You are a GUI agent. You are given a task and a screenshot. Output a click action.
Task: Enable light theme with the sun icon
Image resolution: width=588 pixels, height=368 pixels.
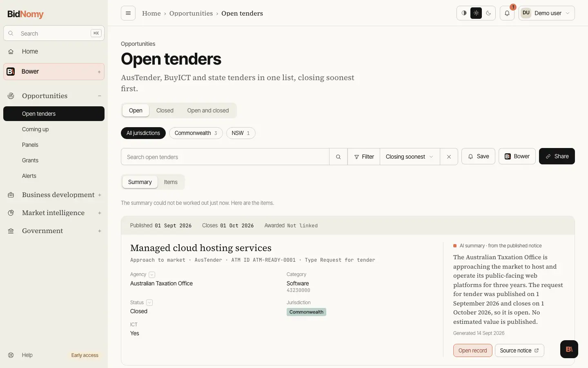[476, 13]
